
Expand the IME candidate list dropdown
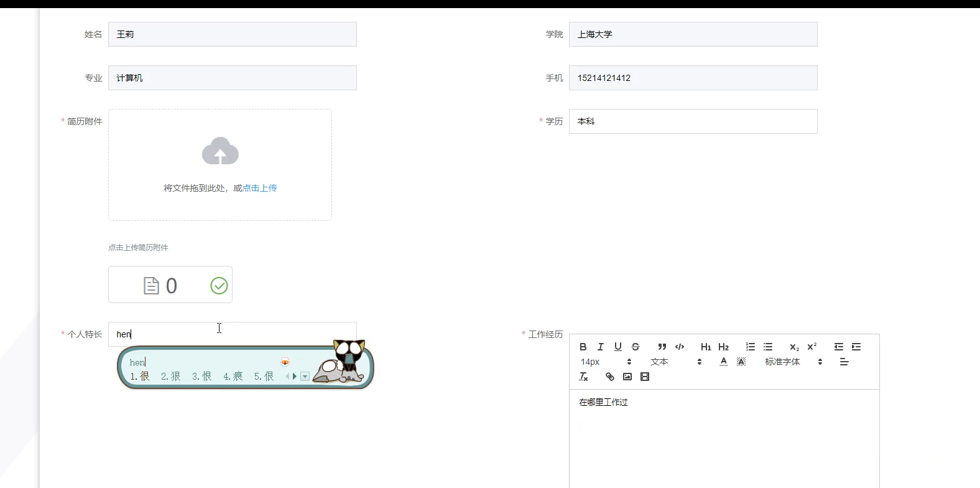[x=305, y=376]
